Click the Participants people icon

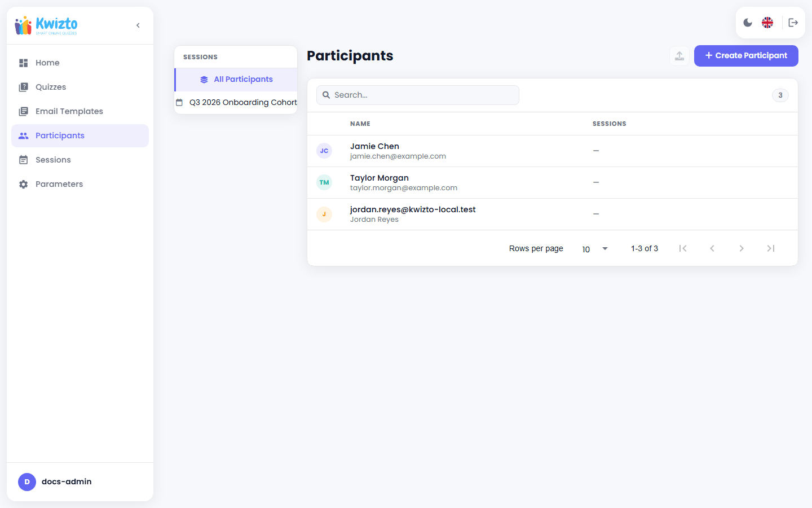click(23, 135)
